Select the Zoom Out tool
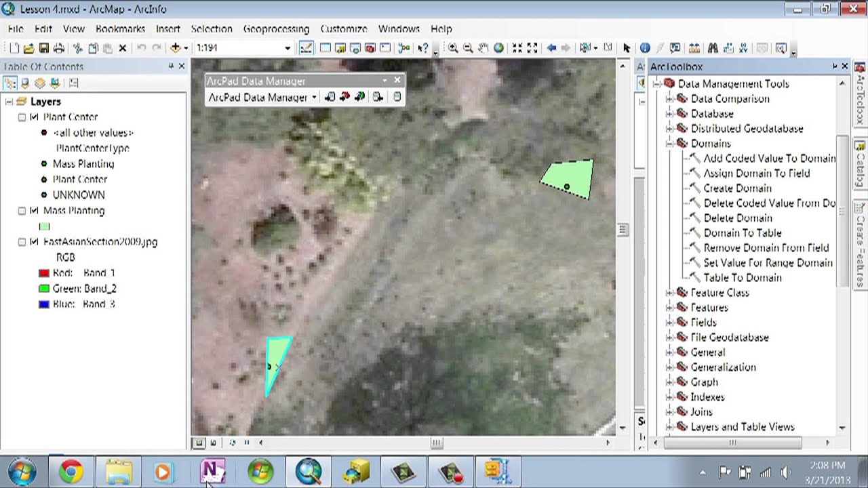Screen dimensions: 868x488 tap(468, 48)
